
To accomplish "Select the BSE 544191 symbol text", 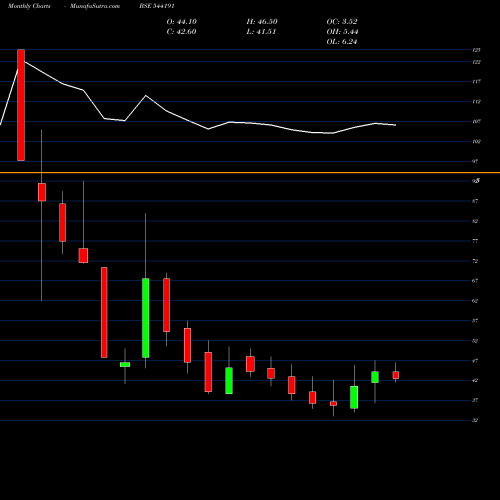I will (x=157, y=6).
